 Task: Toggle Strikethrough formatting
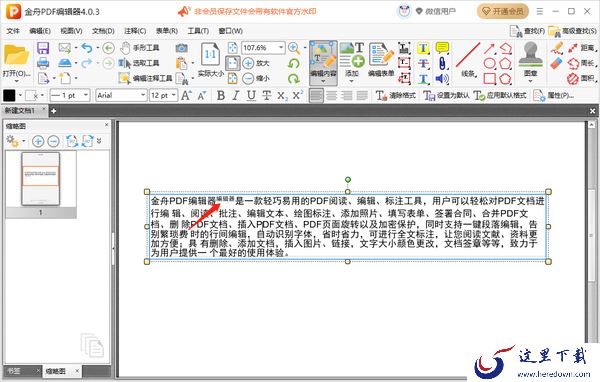pos(266,95)
